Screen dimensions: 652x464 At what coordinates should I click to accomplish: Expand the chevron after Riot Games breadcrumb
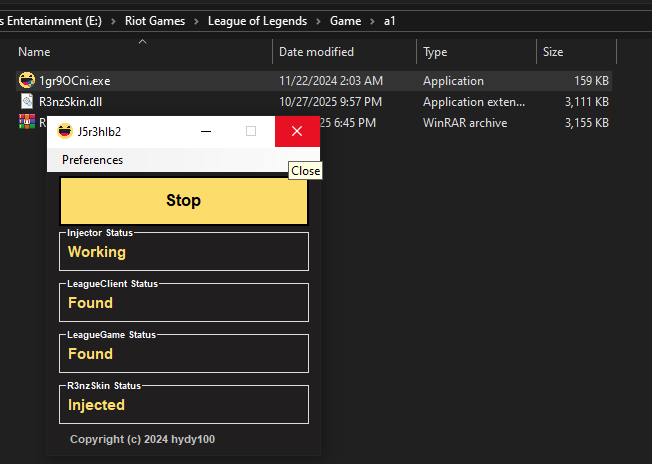(196, 20)
